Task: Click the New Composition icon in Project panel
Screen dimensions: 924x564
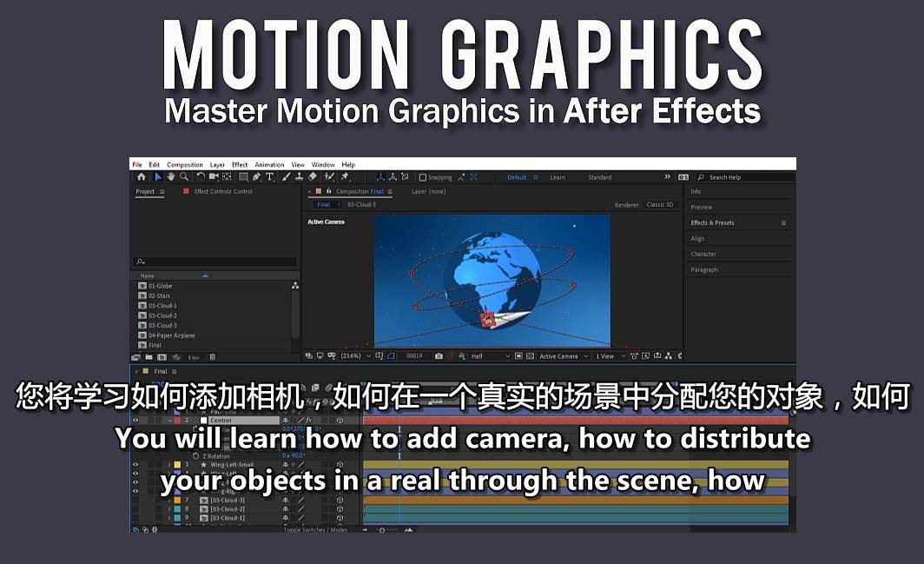Action: pos(162,357)
